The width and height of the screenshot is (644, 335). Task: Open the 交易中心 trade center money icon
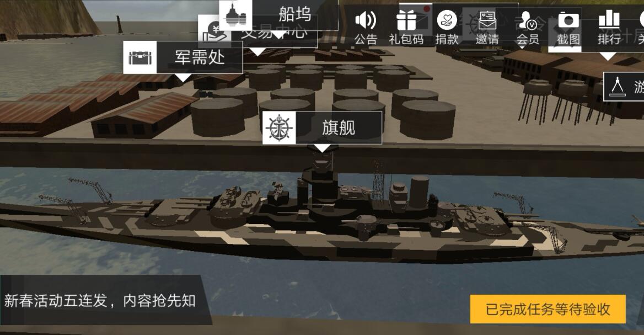pyautogui.click(x=214, y=31)
